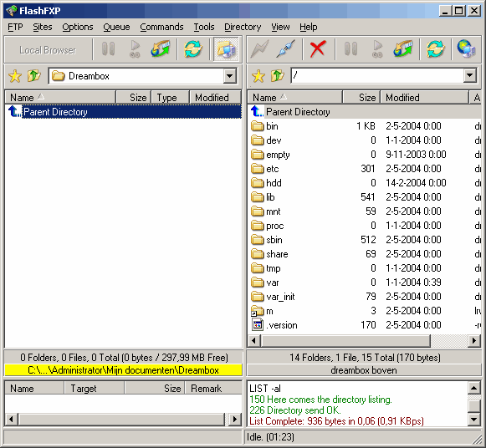Click queue pane scroll right arrow

pos(234,420)
